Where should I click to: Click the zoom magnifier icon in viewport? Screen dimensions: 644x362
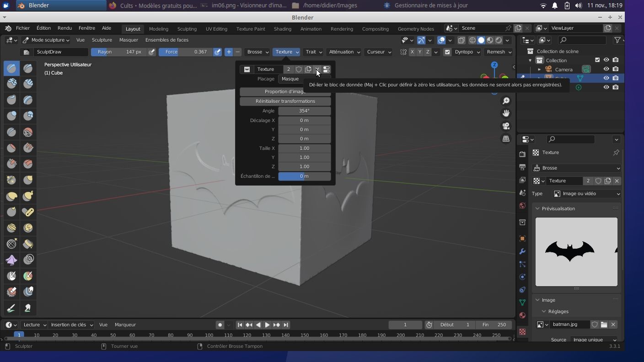click(x=506, y=101)
